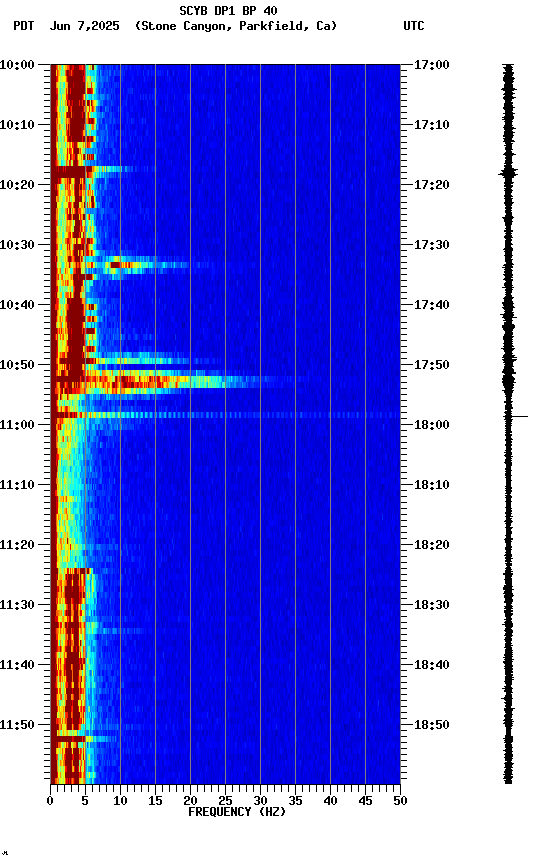The width and height of the screenshot is (552, 864).
Task: Click the frequency axis tick label 45
Action: pos(365,801)
